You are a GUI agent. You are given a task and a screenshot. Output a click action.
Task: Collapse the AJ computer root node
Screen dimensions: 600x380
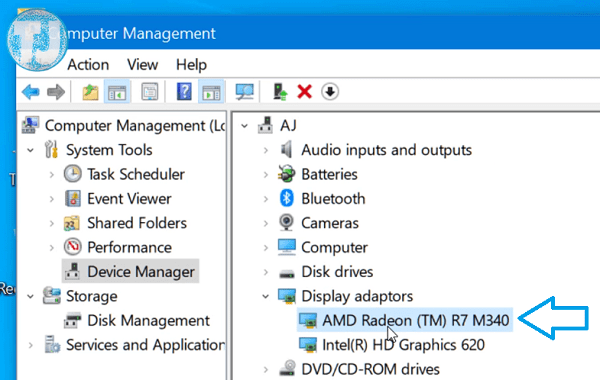coord(245,126)
